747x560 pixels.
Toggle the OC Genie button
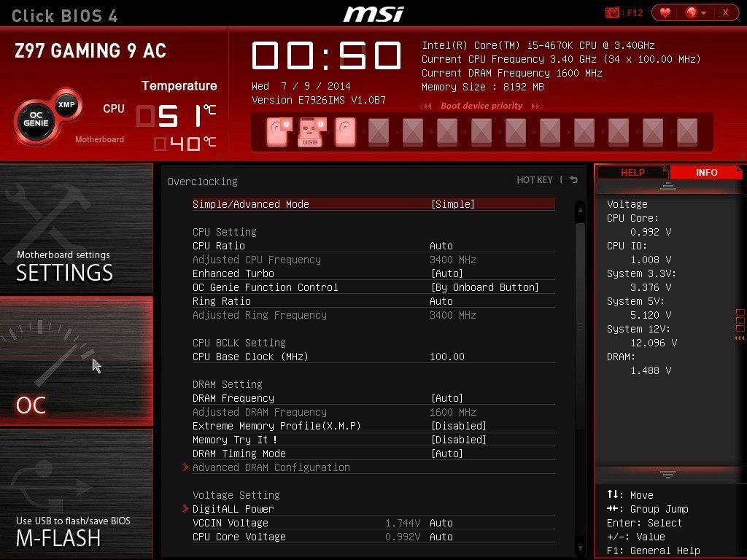34,117
